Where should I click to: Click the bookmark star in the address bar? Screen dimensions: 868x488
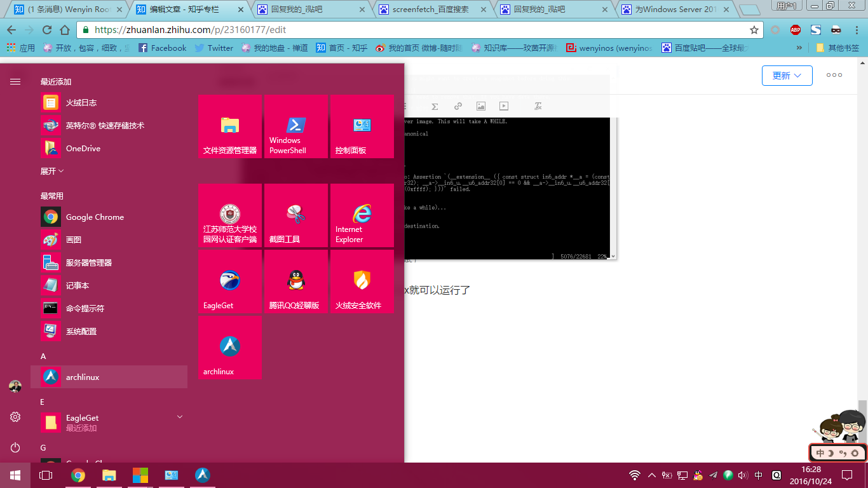click(754, 29)
